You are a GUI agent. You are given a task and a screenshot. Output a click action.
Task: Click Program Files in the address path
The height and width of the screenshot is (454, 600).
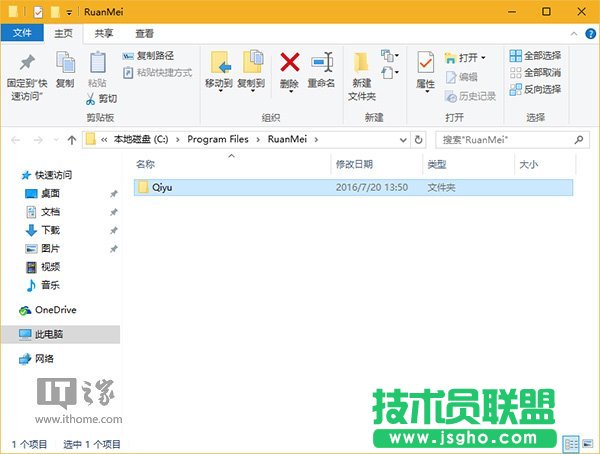coord(218,139)
